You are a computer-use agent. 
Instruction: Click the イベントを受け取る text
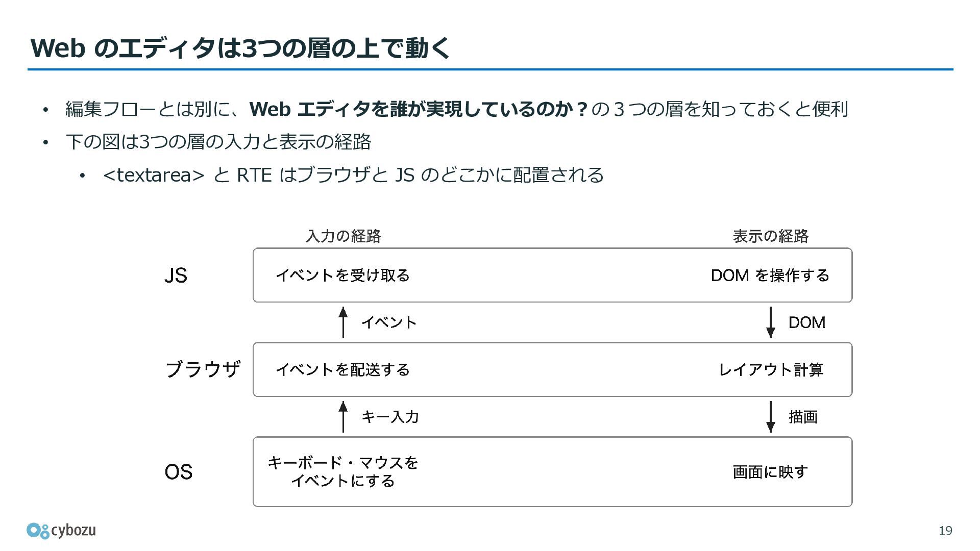click(343, 275)
